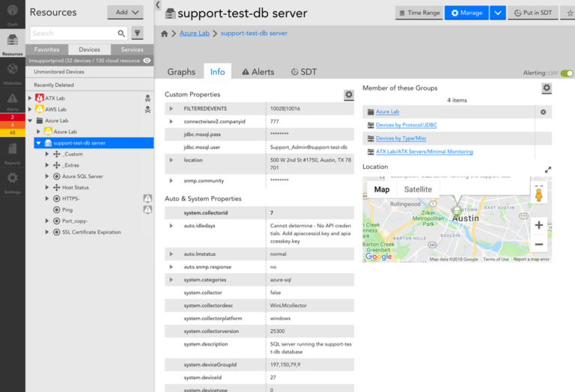This screenshot has height=392, width=575.
Task: Open Azure Lab breadcrumb link
Action: [x=195, y=34]
